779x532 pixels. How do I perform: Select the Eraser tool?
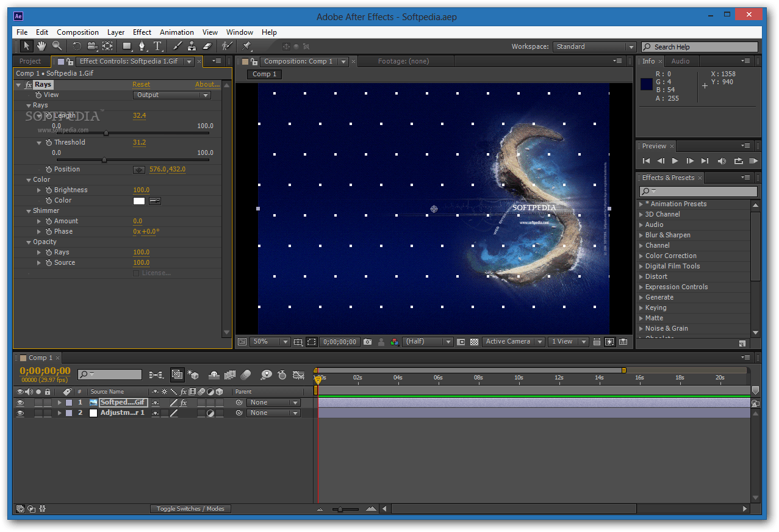[207, 46]
